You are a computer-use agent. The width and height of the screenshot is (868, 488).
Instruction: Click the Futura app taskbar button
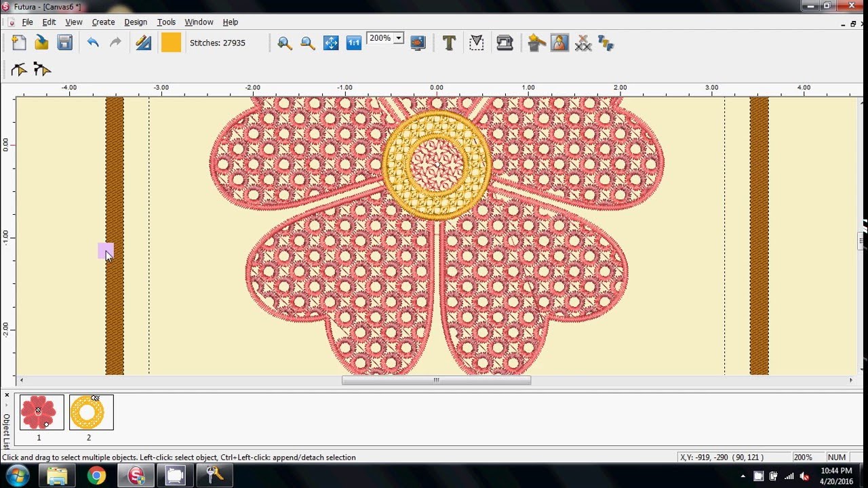pyautogui.click(x=136, y=476)
